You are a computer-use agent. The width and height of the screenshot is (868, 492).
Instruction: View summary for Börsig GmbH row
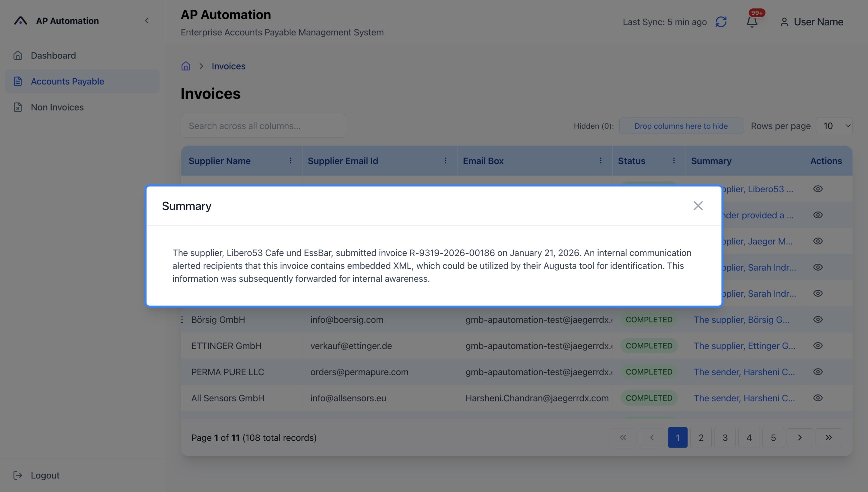pyautogui.click(x=818, y=319)
